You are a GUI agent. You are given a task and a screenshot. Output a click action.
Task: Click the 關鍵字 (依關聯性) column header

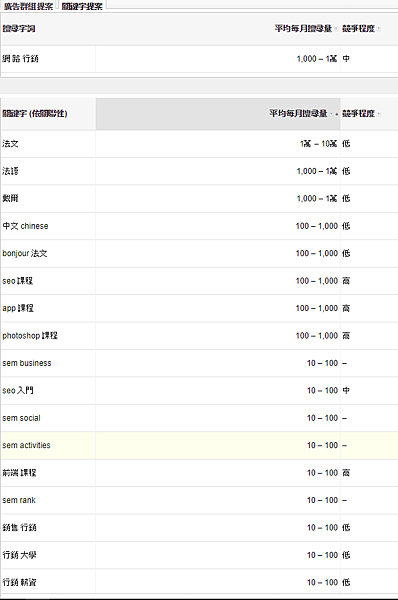(35, 114)
